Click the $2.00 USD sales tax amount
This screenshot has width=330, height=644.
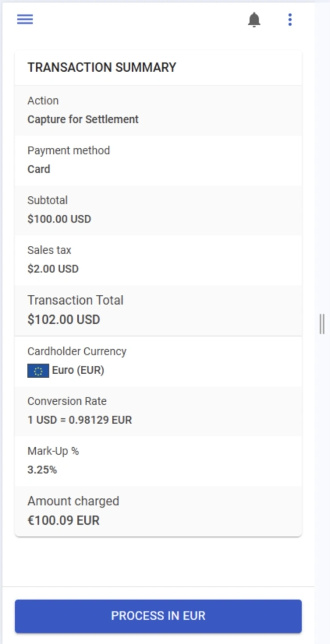[x=53, y=269]
